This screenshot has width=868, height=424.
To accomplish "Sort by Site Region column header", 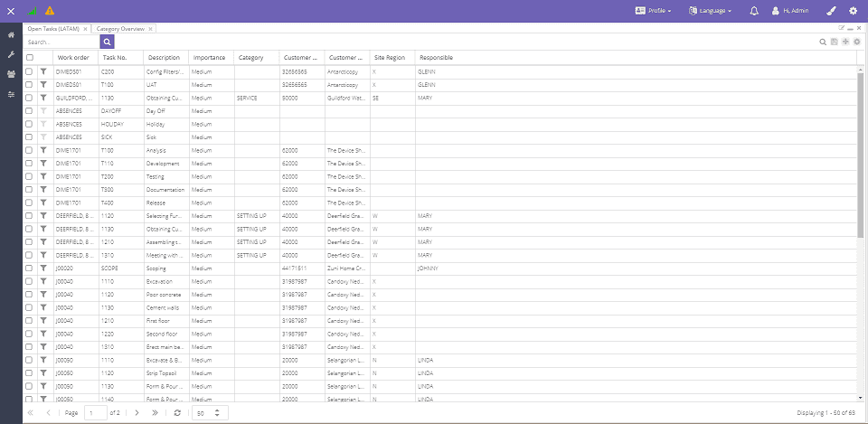I will [x=392, y=58].
